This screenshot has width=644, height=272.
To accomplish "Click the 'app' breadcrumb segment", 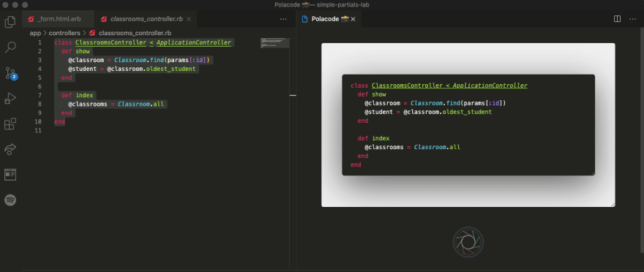I will (35, 33).
